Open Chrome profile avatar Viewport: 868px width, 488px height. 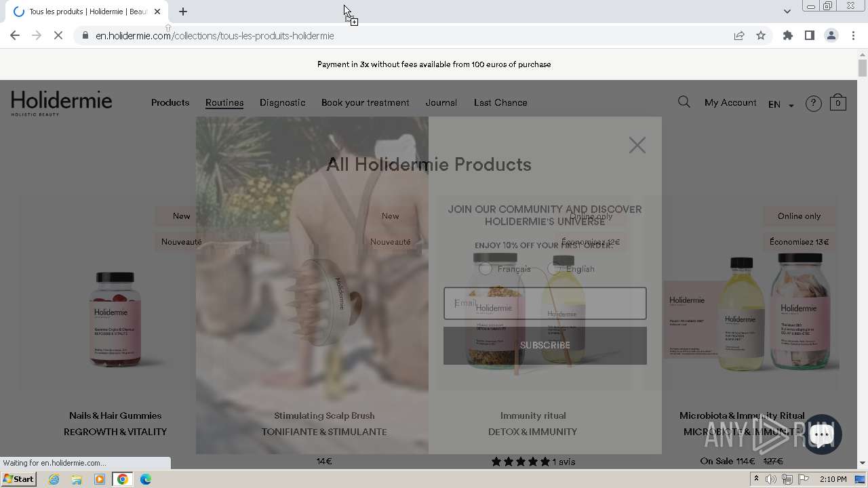(831, 35)
